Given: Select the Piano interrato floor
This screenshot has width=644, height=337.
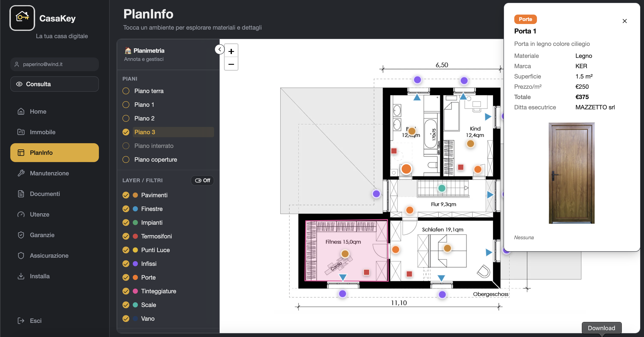Looking at the screenshot, I should 168,146.
